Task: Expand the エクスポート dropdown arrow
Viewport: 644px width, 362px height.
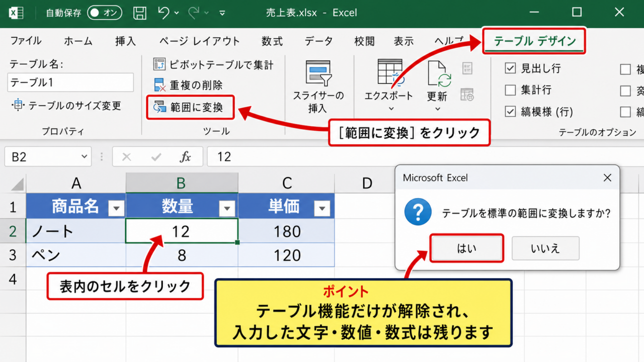Action: click(391, 109)
